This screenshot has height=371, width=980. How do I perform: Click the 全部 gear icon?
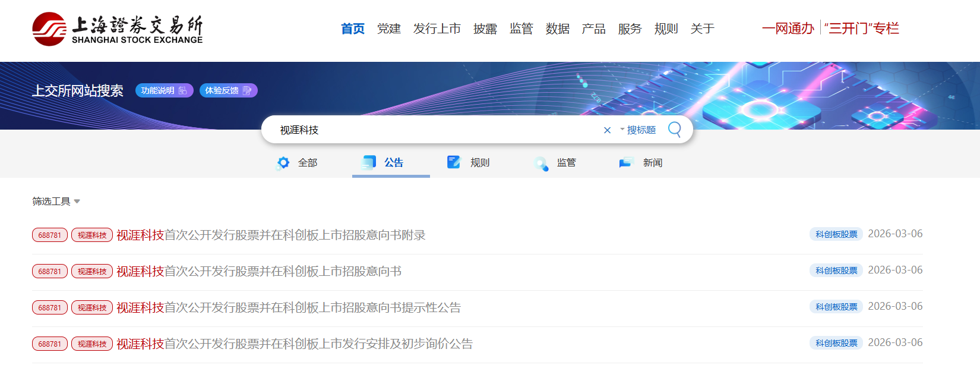283,162
